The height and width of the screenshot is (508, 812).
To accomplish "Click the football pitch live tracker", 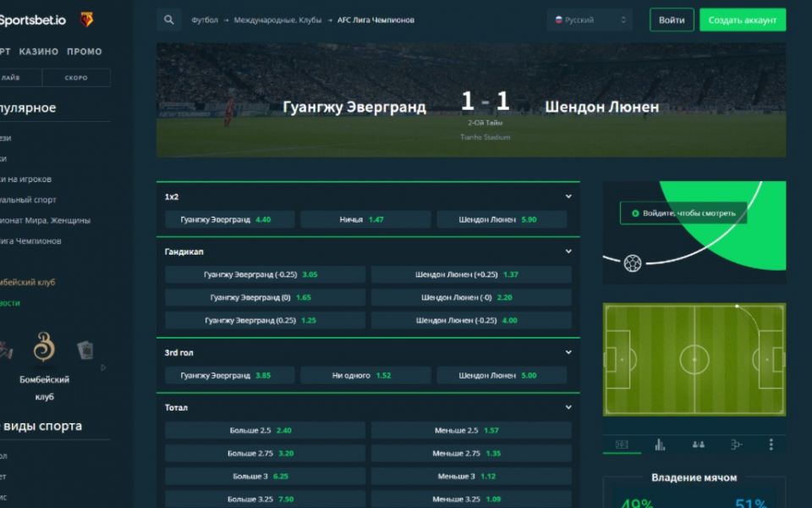I will point(694,359).
